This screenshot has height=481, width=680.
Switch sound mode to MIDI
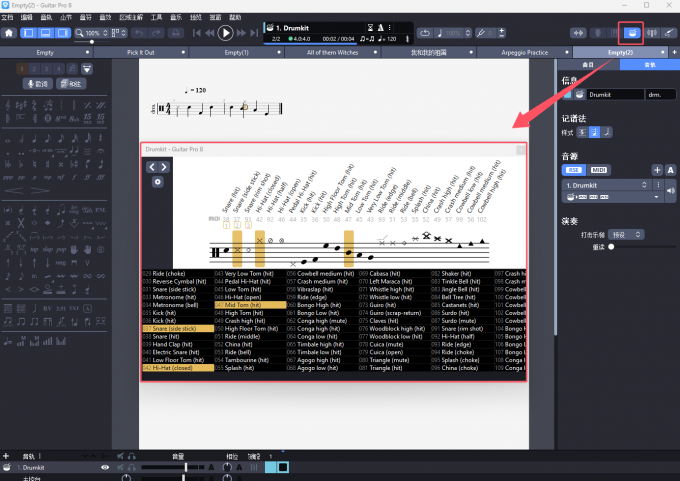click(x=598, y=170)
